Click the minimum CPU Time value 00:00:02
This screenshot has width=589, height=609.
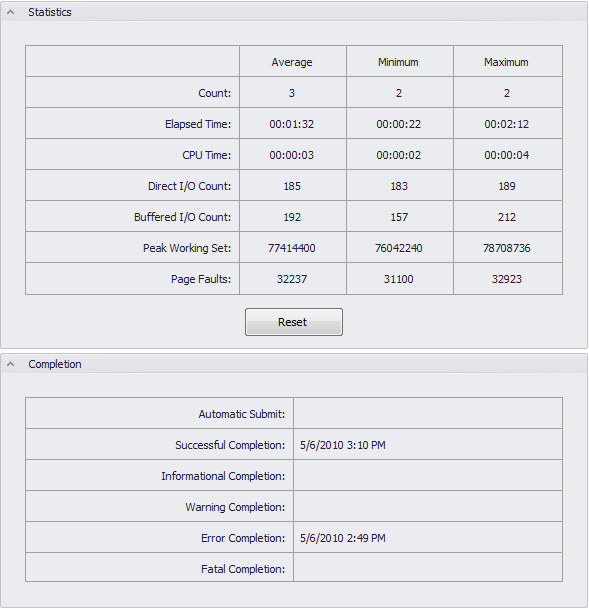tap(398, 155)
